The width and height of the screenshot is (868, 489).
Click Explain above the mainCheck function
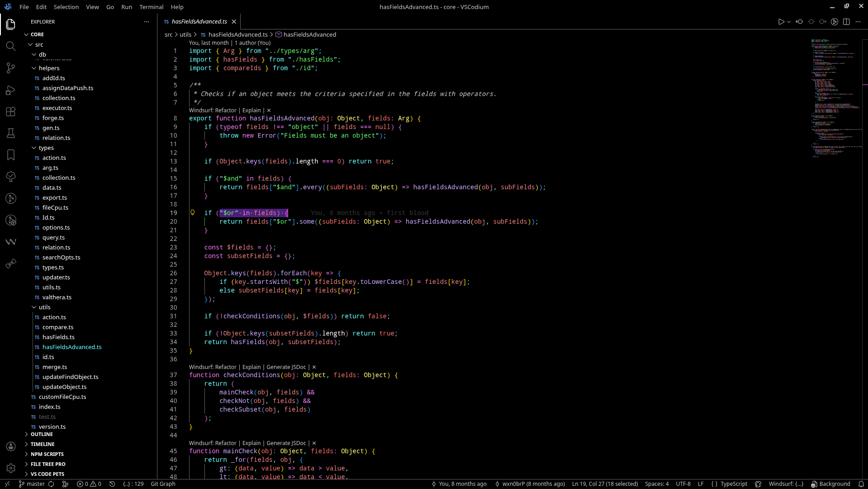tap(251, 443)
